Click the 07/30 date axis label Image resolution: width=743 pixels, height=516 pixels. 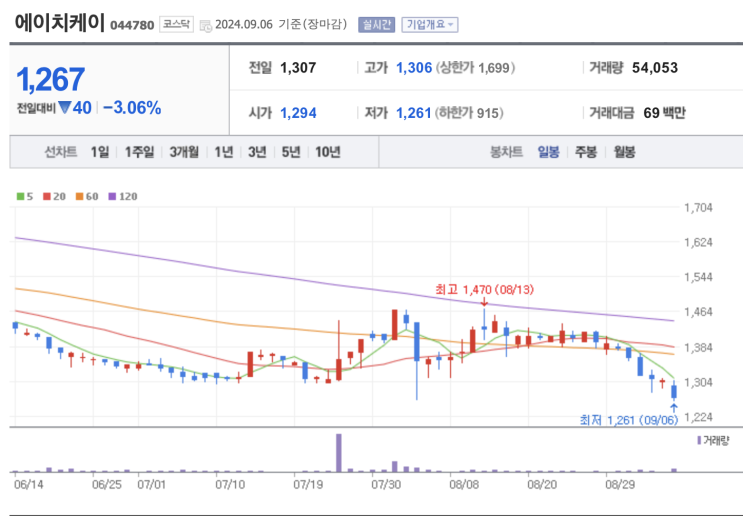(385, 485)
